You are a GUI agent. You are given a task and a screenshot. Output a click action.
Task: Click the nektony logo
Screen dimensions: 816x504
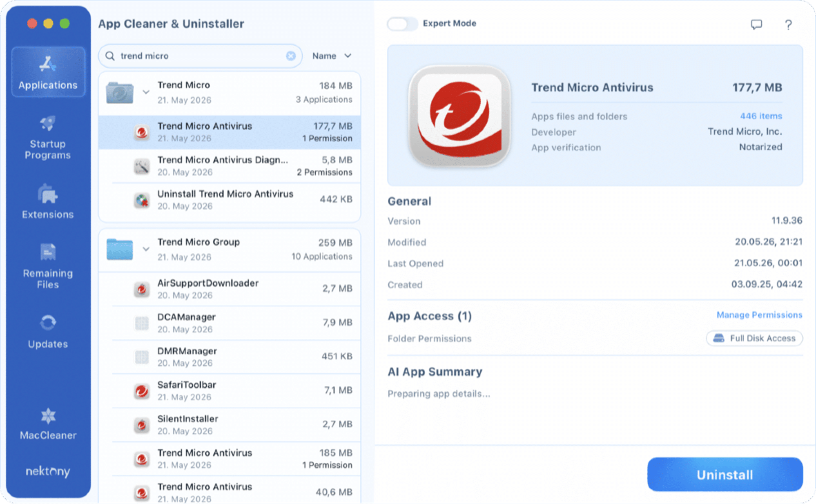point(48,471)
